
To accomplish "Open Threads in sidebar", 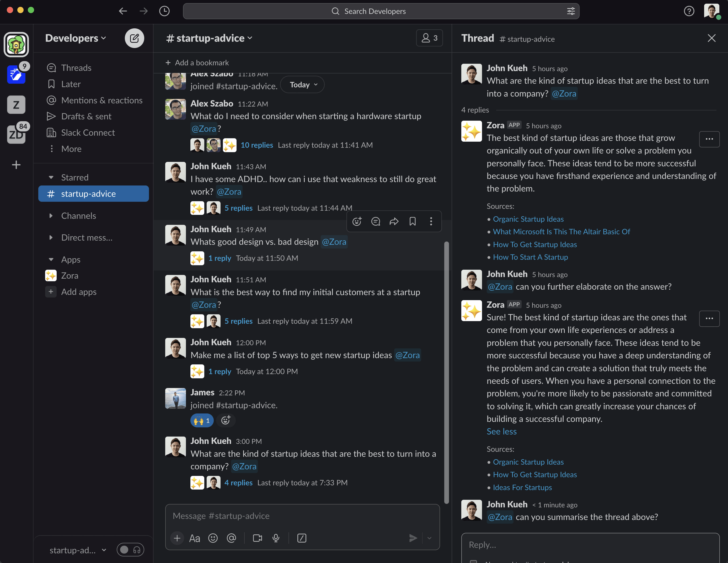I will tap(93, 68).
